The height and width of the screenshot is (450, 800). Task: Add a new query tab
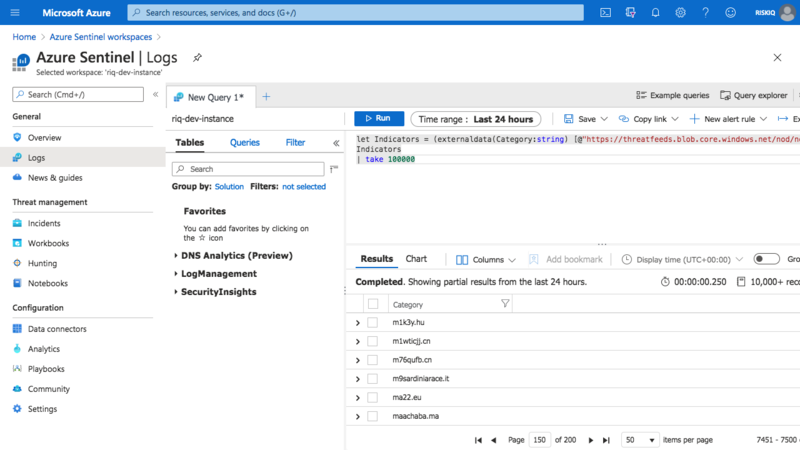click(266, 96)
